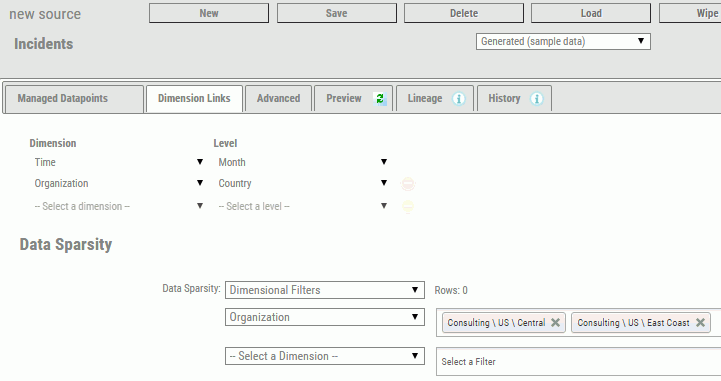Remove the Organization dimension link row
Viewport: 721px width, 381px height.
tap(408, 183)
